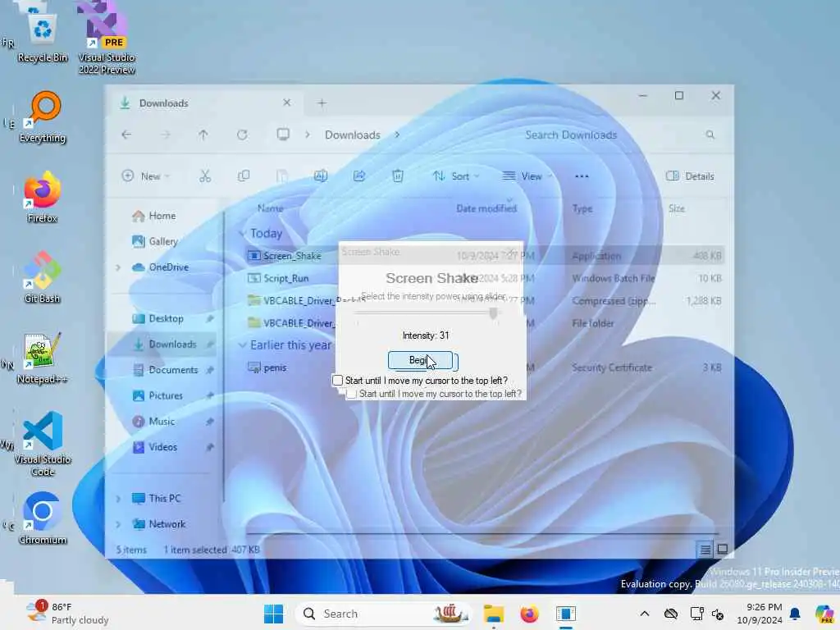Open File Explorer from the taskbar
Screen dimensions: 840x630
coord(493,614)
